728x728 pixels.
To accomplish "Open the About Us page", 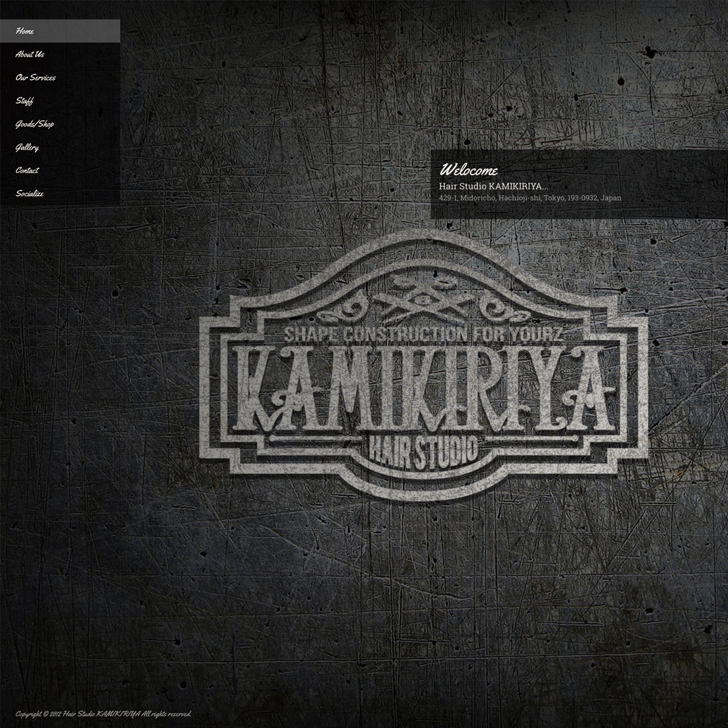I will 30,55.
